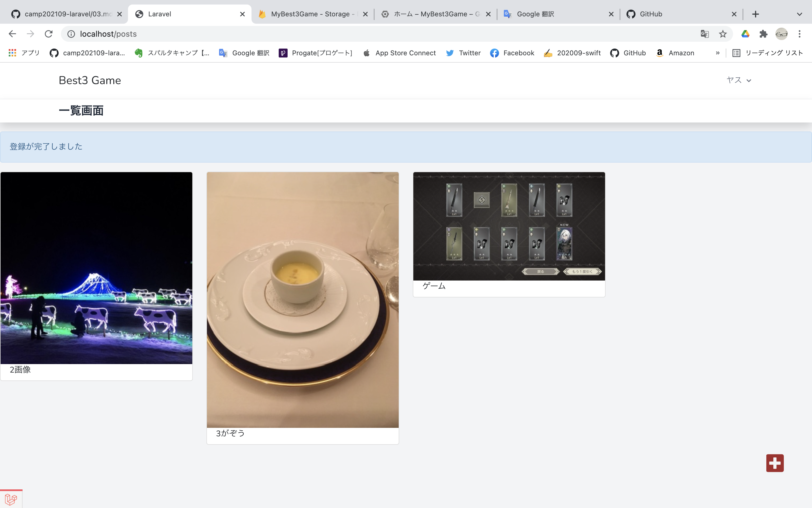This screenshot has height=508, width=812.
Task: Open the Progate bookmark
Action: point(315,53)
